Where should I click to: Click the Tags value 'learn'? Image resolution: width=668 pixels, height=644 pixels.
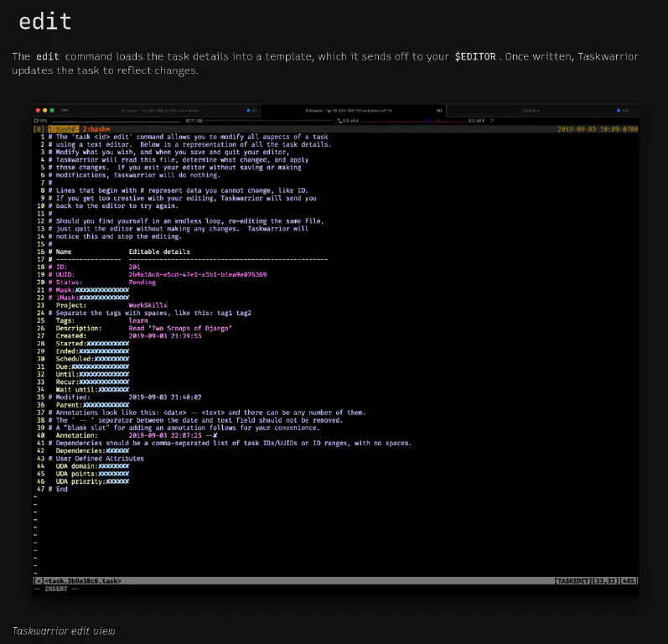(x=138, y=320)
